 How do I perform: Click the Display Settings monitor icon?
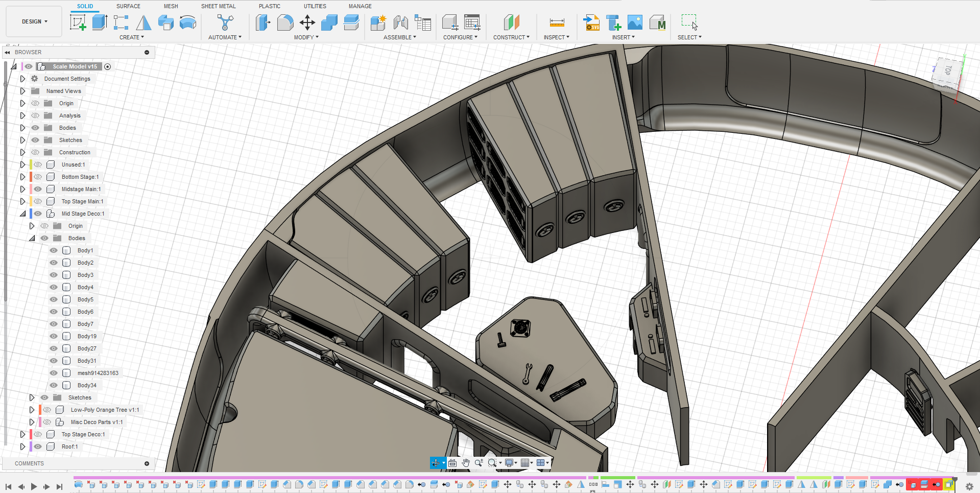pyautogui.click(x=509, y=463)
